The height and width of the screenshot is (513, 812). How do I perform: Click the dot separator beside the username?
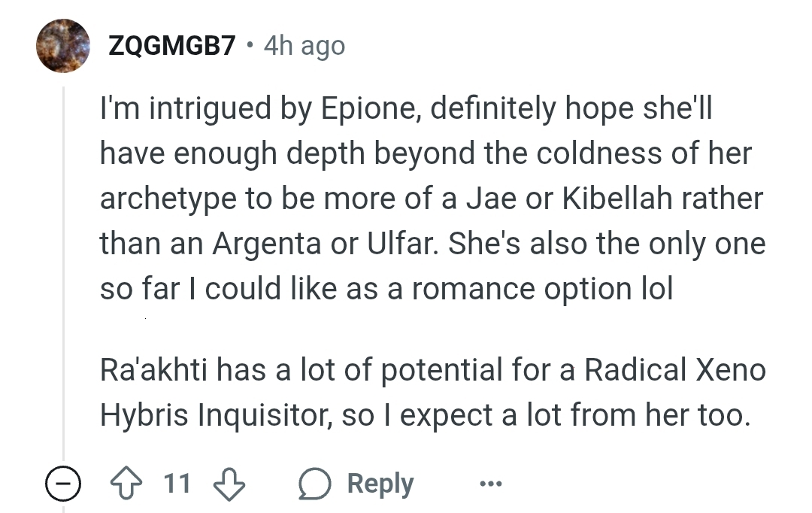[x=250, y=46]
